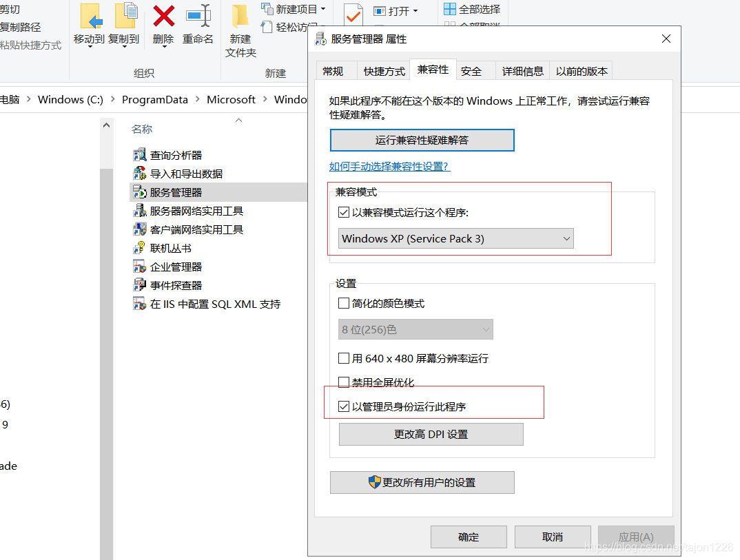Viewport: 740px width, 560px height.
Task: Click 粘贴快捷方式 in the ribbon
Action: click(x=31, y=45)
